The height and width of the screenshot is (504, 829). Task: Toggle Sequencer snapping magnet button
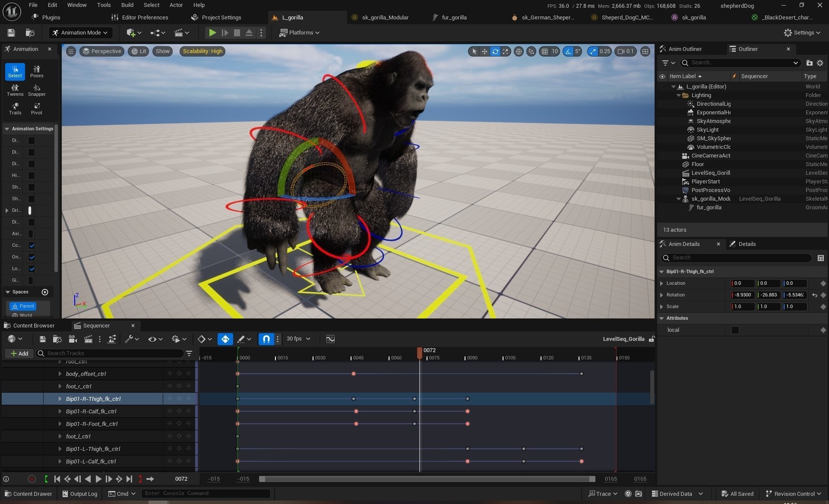[x=266, y=339]
